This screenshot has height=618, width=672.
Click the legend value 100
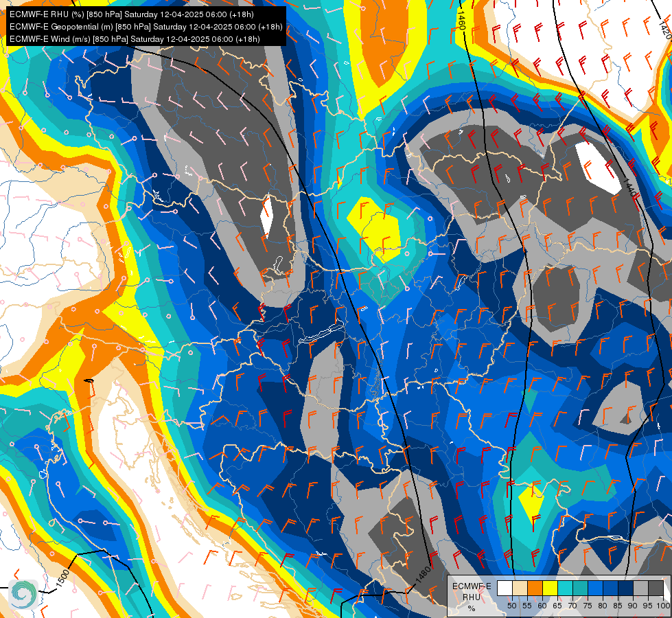663,606
